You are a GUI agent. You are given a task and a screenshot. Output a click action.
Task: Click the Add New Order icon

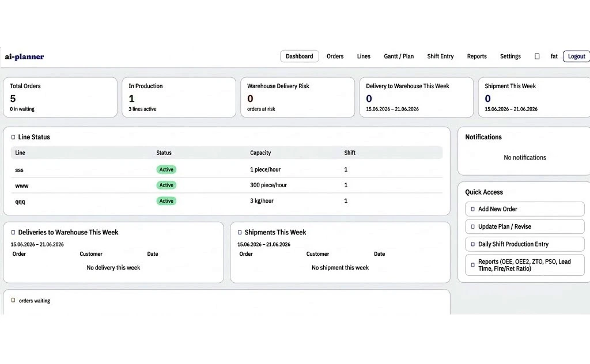472,209
